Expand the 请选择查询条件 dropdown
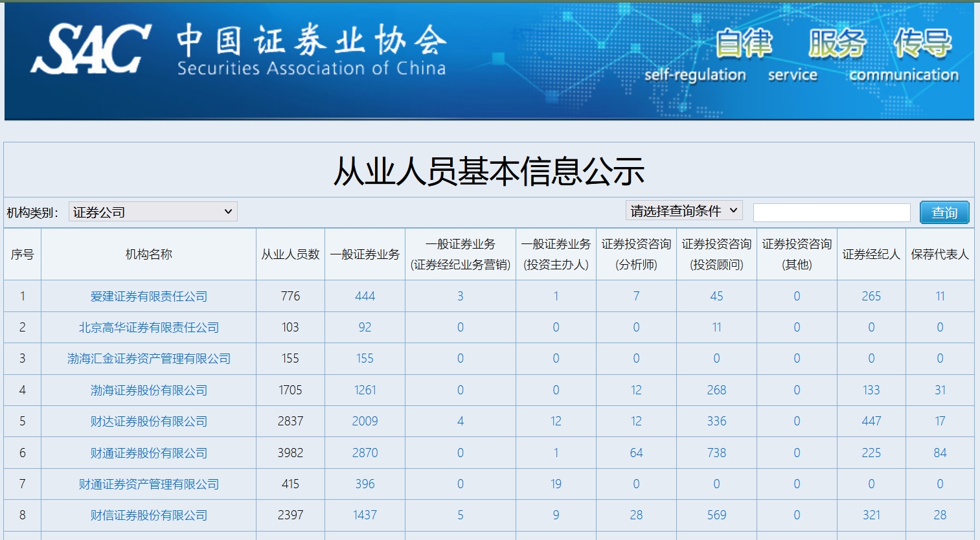The width and height of the screenshot is (980, 540). click(x=683, y=211)
